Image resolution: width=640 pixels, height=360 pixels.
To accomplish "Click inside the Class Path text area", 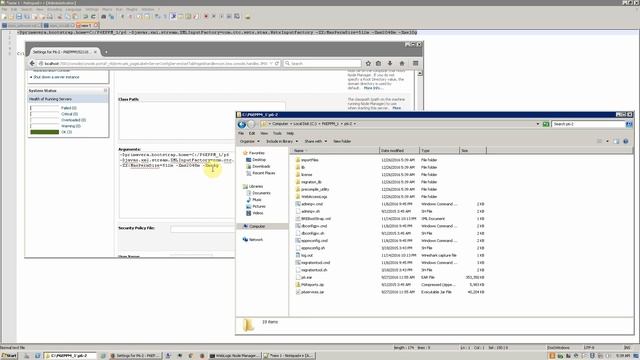I will coord(202,121).
